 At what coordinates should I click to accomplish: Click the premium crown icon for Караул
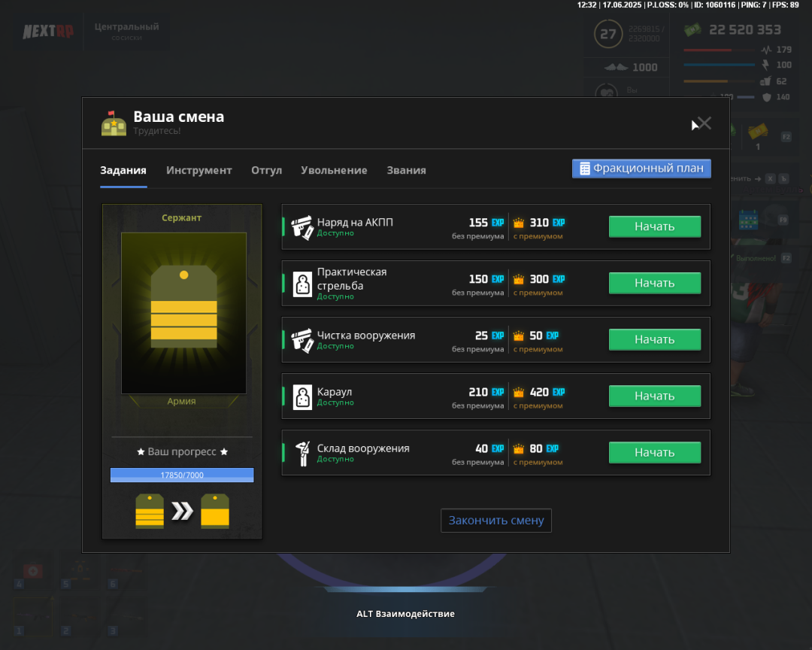pos(519,392)
